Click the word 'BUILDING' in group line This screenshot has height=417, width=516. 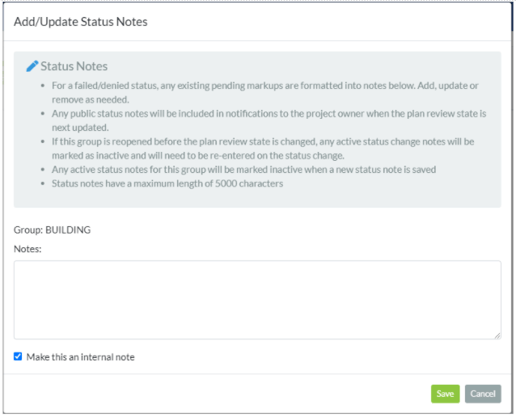click(x=68, y=230)
